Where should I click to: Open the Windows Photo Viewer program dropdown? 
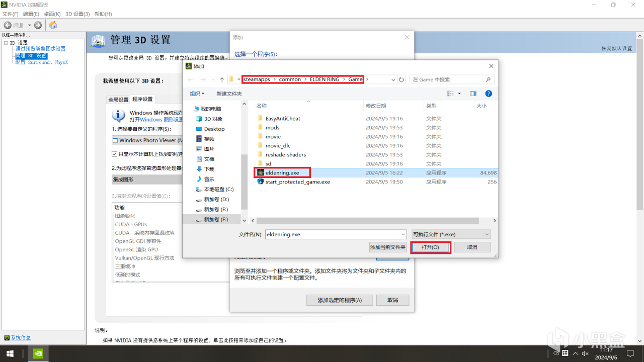tap(147, 140)
